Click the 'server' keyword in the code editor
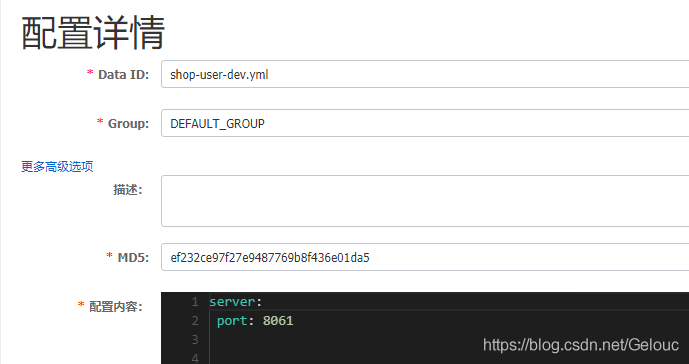 tap(233, 302)
